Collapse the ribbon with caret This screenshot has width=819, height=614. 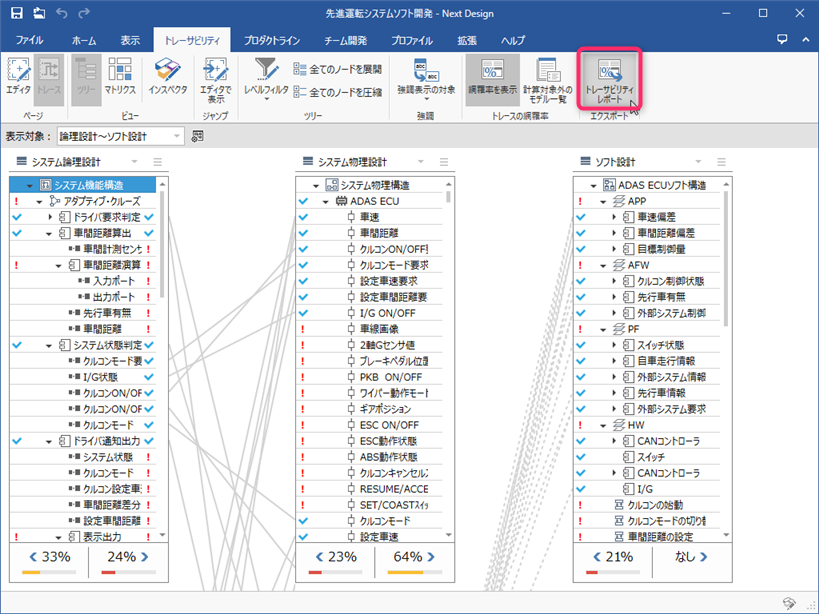[805, 39]
